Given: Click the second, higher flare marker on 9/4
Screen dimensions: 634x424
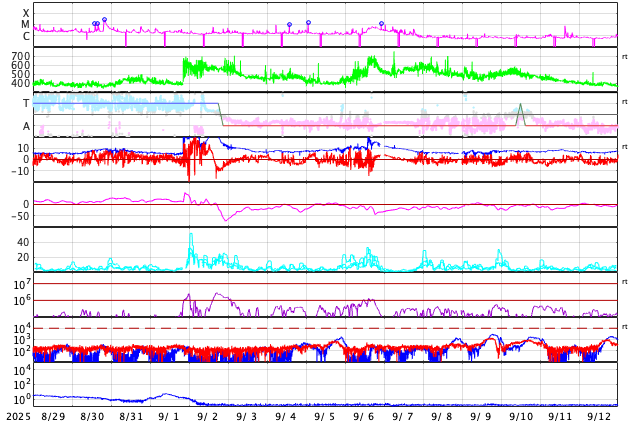Looking at the screenshot, I should [x=309, y=23].
